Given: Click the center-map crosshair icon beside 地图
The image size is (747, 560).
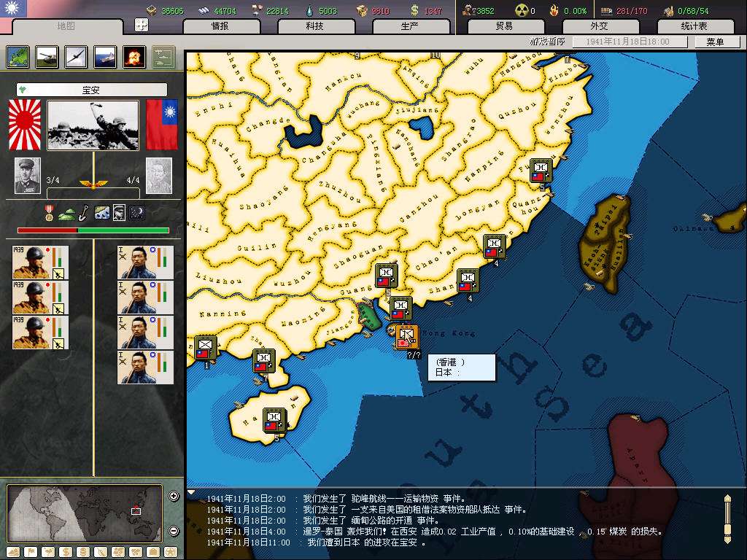Looking at the screenshot, I should tap(142, 25).
